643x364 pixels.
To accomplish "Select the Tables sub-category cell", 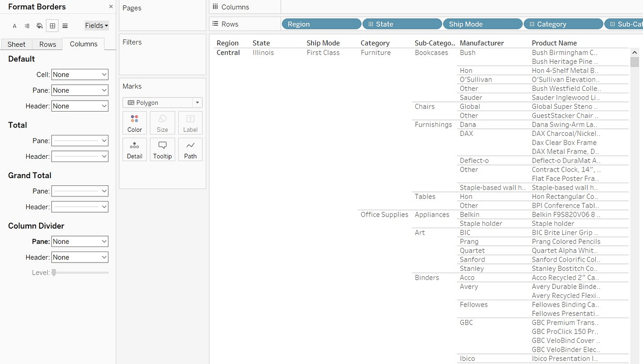I will (425, 196).
